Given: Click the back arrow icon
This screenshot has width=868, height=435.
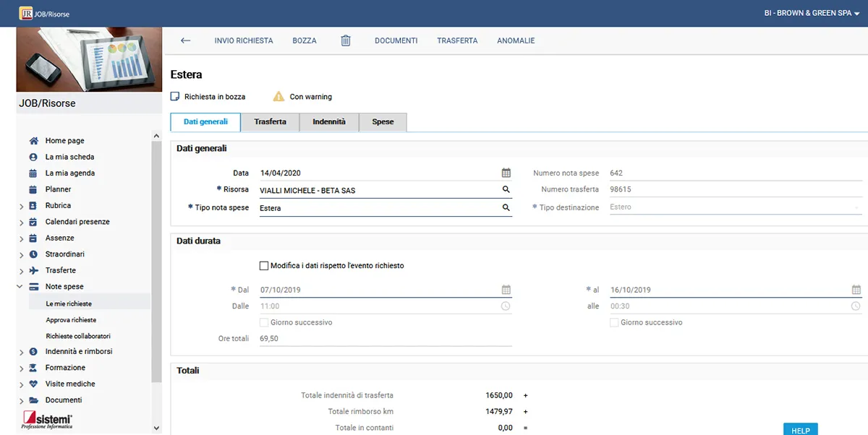Looking at the screenshot, I should coord(185,40).
